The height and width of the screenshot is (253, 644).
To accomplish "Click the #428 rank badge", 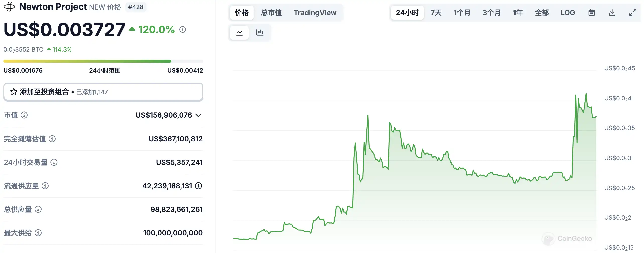I will click(x=136, y=7).
